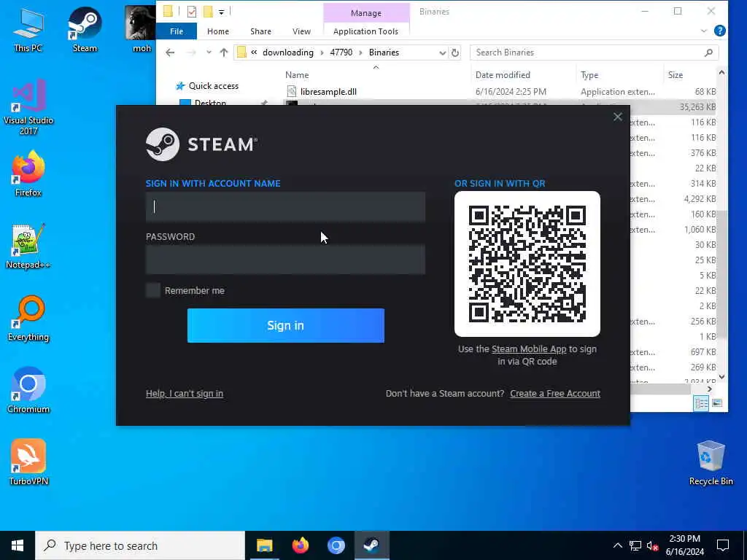The image size is (747, 560).
Task: Launch Chromium from the desktop
Action: pos(28,391)
